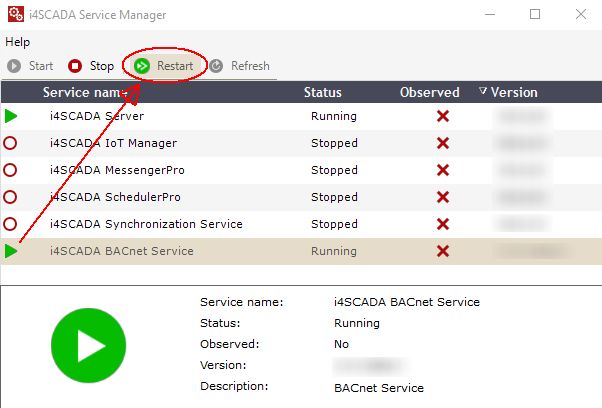
Task: Select the Refresh button label
Action: [x=250, y=66]
